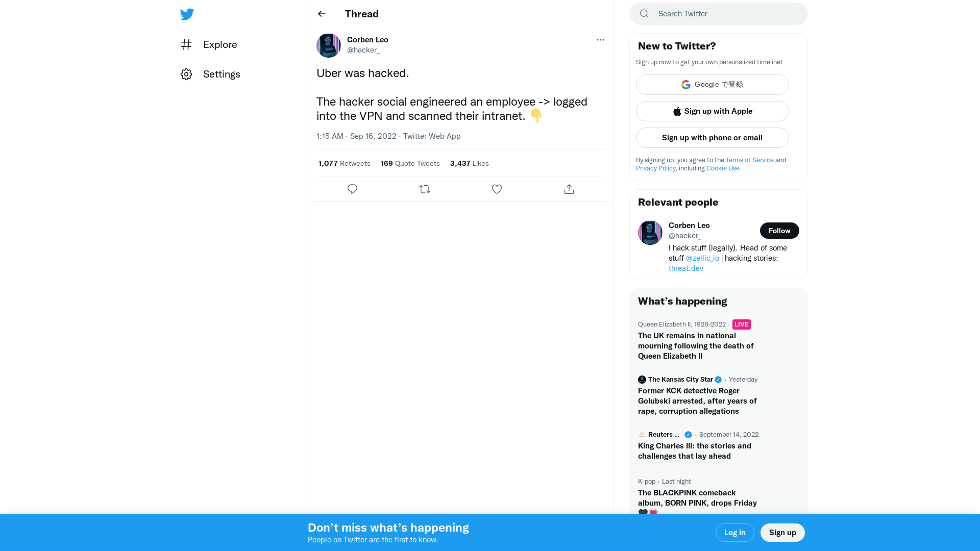Click the share tweet icon
Image resolution: width=980 pixels, height=551 pixels.
click(x=569, y=189)
